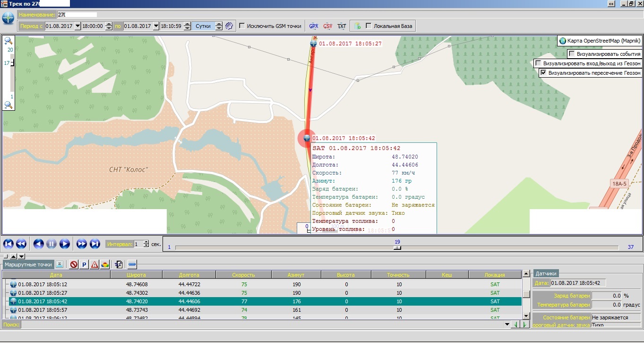Check 'Визуализировать события' option
This screenshot has height=343, width=644.
click(572, 54)
